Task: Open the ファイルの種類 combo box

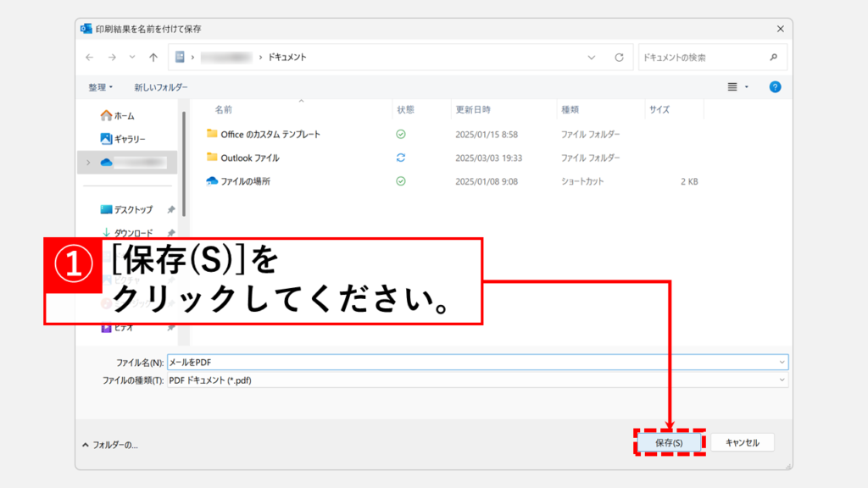Action: 478,380
